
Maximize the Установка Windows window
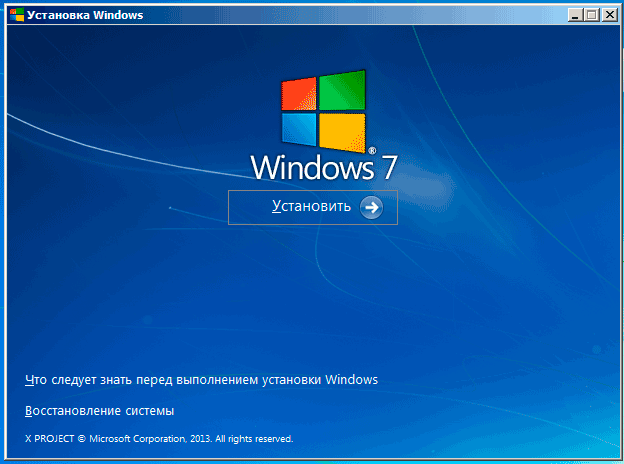(x=593, y=15)
